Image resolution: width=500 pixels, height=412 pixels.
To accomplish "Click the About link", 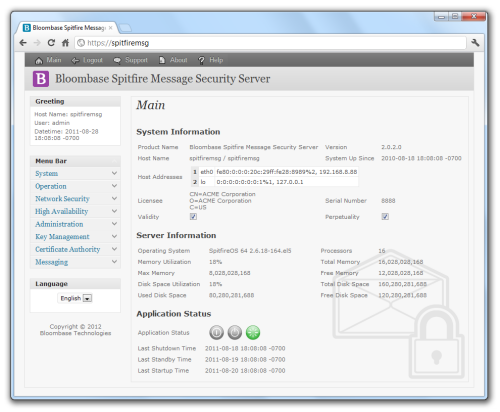I will tap(179, 60).
